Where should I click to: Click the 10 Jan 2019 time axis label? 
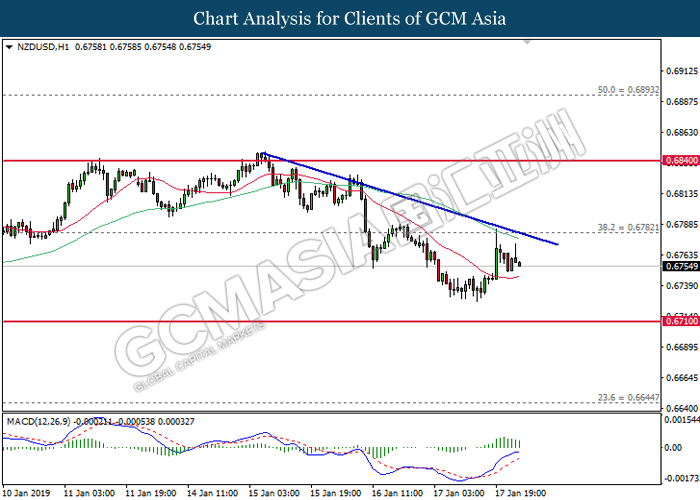tap(26, 493)
